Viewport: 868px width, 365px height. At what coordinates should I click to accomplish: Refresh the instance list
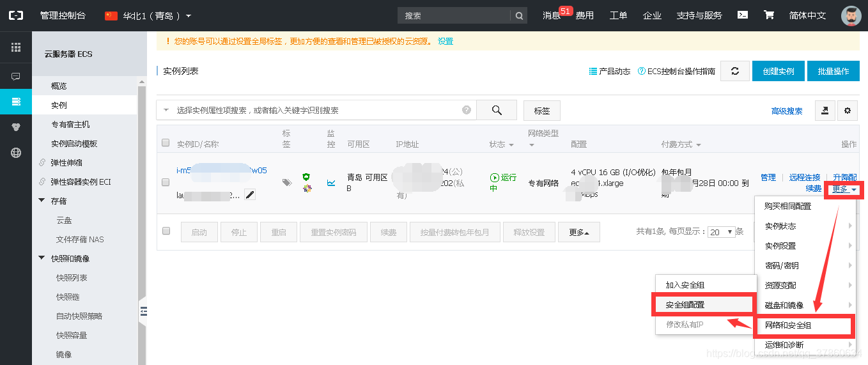tap(735, 72)
